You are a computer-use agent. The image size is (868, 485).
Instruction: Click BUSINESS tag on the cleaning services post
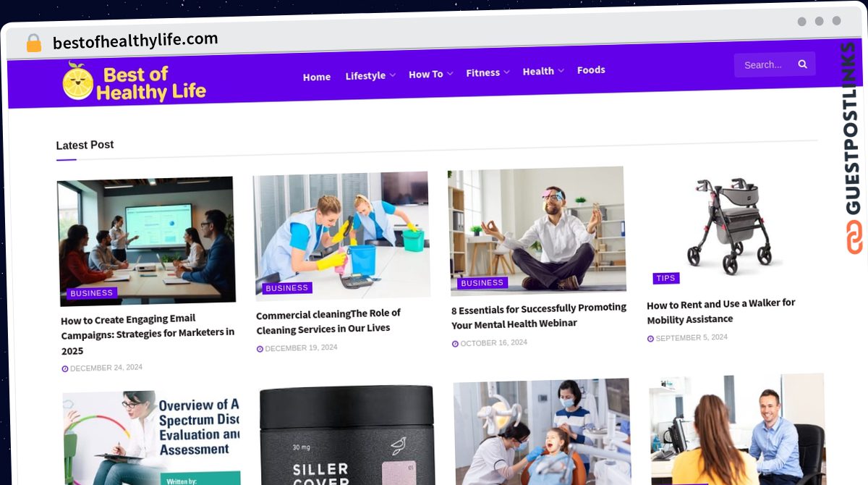286,288
